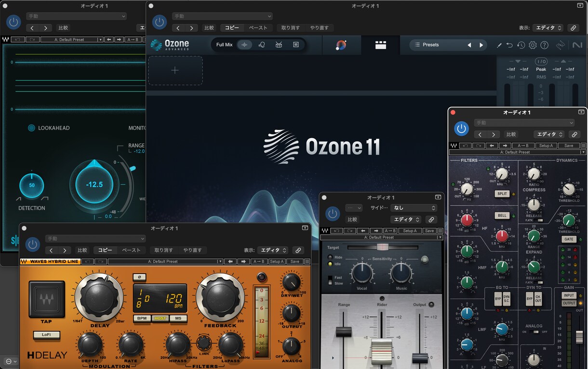Go to previous Ozone preset arrow

click(x=469, y=45)
